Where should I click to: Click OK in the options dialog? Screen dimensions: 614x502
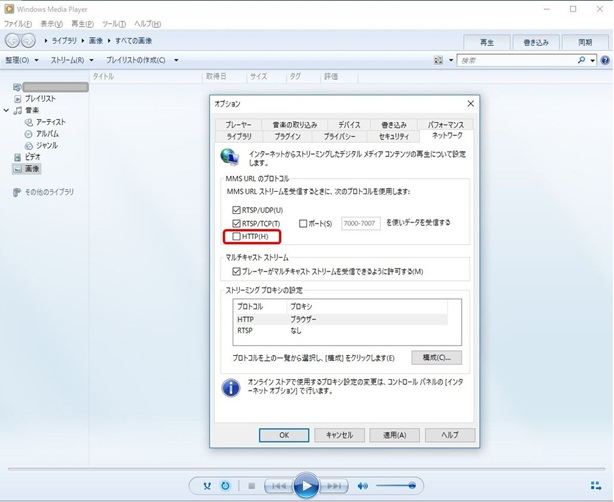coord(284,435)
